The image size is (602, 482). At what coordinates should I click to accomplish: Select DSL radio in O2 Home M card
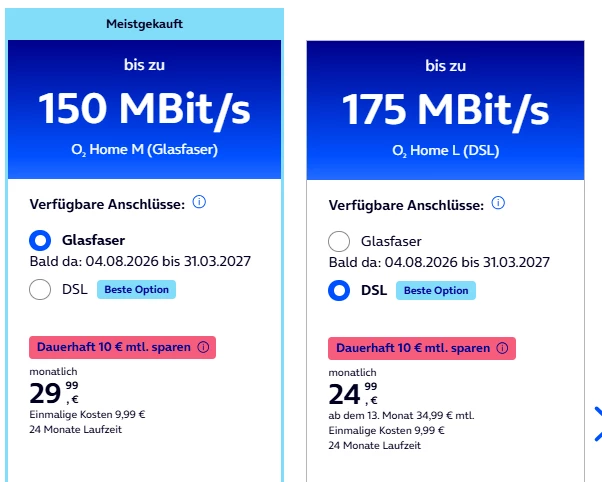40,289
